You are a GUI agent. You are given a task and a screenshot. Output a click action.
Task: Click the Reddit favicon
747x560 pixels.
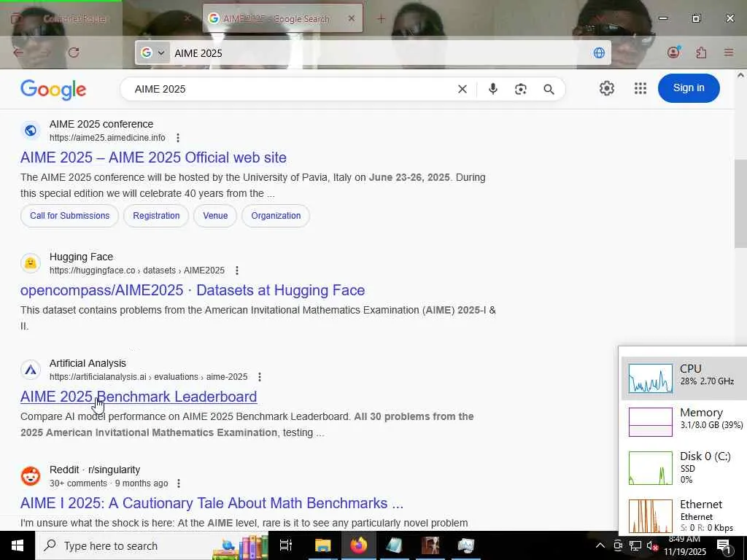[31, 476]
